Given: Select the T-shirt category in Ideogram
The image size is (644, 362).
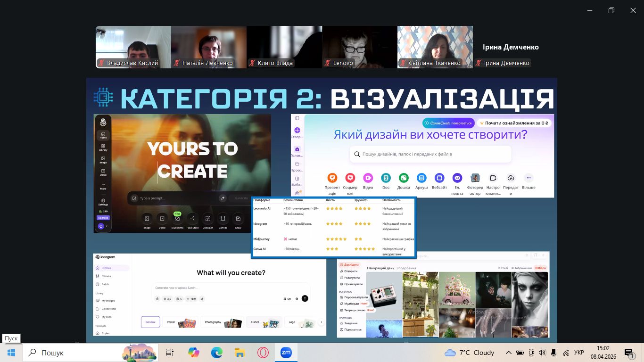Looking at the screenshot, I should pos(264,322).
